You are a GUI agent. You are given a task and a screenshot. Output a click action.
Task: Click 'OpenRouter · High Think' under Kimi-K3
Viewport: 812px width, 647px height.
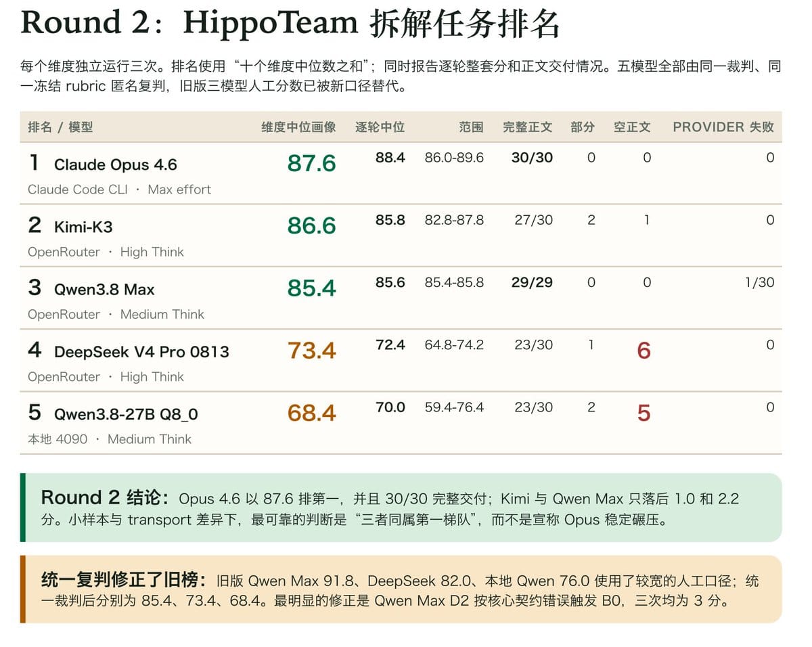[x=106, y=252]
